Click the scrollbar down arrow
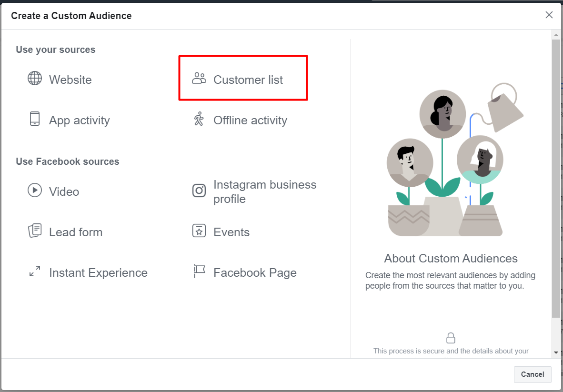This screenshot has height=392, width=563. 556,353
